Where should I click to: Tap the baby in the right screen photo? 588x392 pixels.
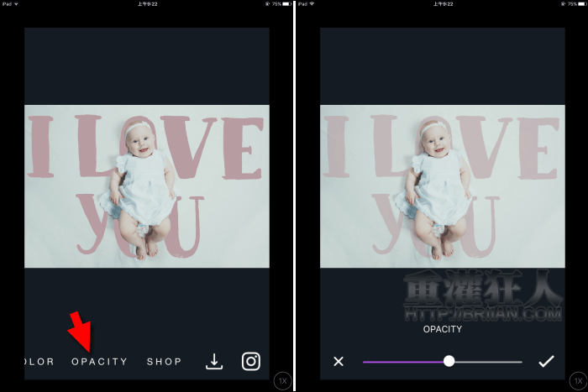pyautogui.click(x=437, y=176)
